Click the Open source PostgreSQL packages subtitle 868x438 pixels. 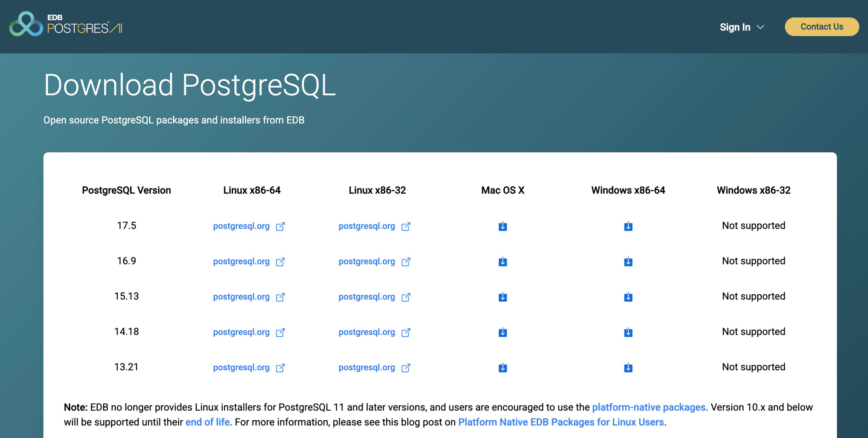[x=174, y=120]
